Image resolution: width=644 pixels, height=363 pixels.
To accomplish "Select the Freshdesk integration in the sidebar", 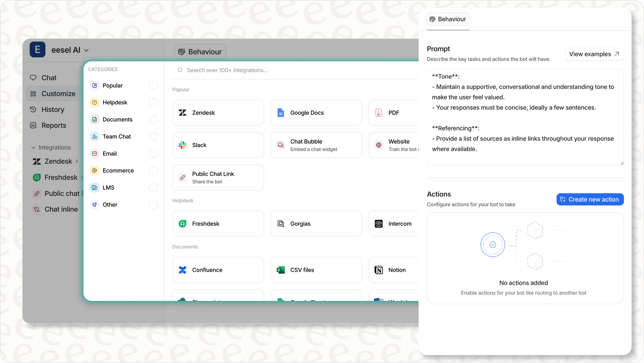I will 58,177.
